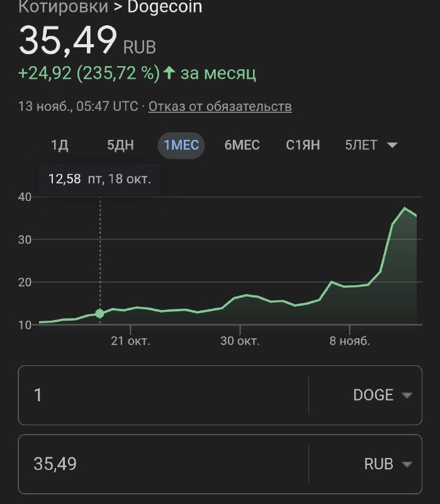Select the 1Д time range tab

tap(60, 146)
